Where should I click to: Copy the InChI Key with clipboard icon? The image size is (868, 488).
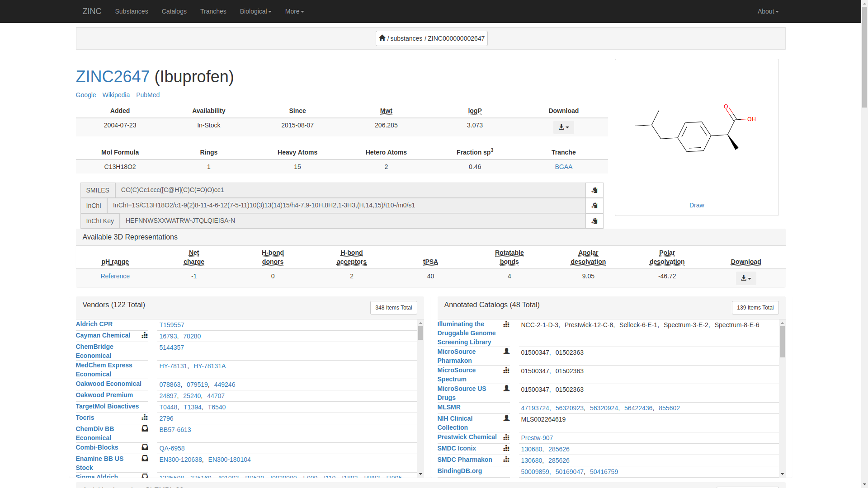(594, 221)
